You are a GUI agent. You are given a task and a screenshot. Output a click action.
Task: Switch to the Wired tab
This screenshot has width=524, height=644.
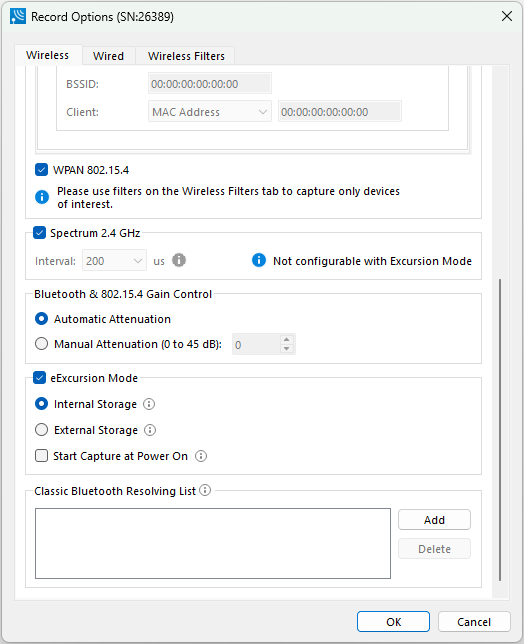click(x=108, y=56)
